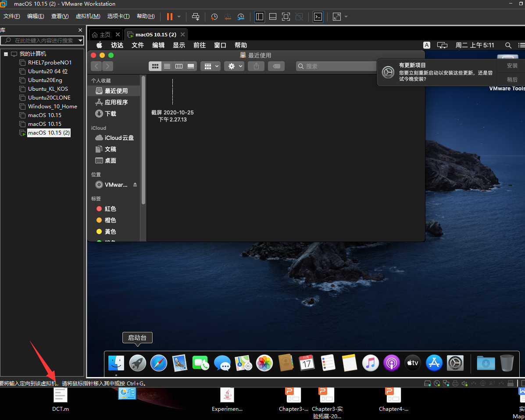Image resolution: width=525 pixels, height=420 pixels.
Task: Open the 前往 menu in Finder
Action: 199,45
